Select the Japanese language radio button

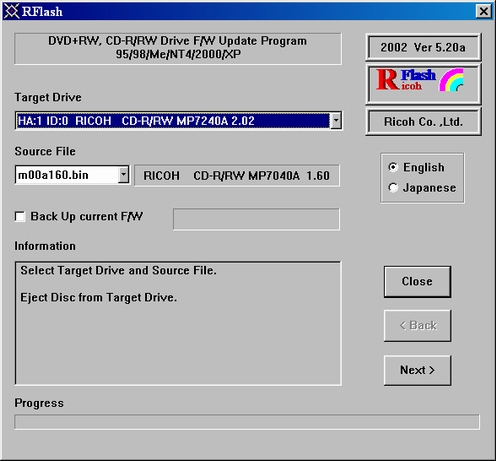[393, 188]
